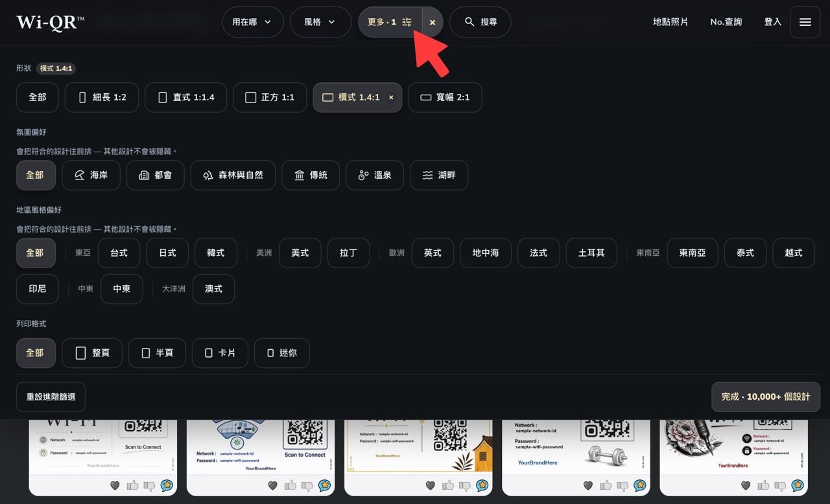This screenshot has width=830, height=504.
Task: Choose the 迷你 print format
Action: click(x=281, y=353)
